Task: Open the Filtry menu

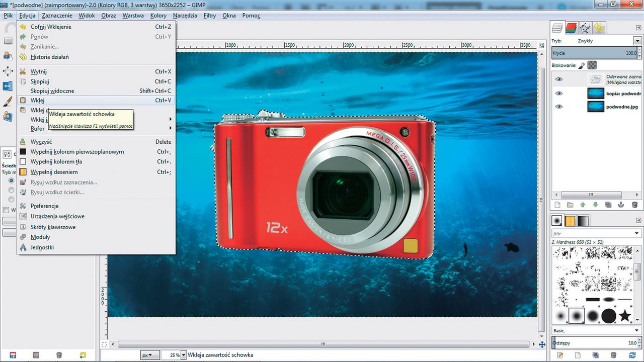Action: click(x=210, y=16)
